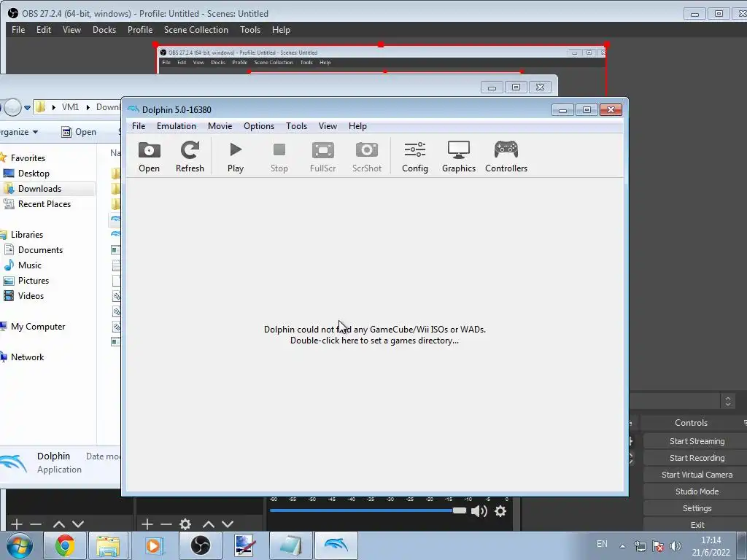Refresh the Dolphin game list
747x560 pixels.
(190, 157)
